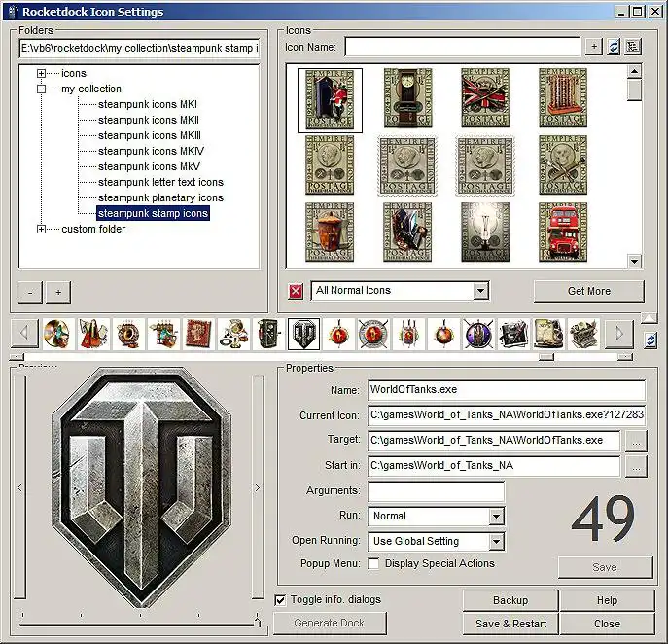This screenshot has height=644, width=668.
Task: Uncheck the Toggle info. dialogs checkbox
Action: 280,600
